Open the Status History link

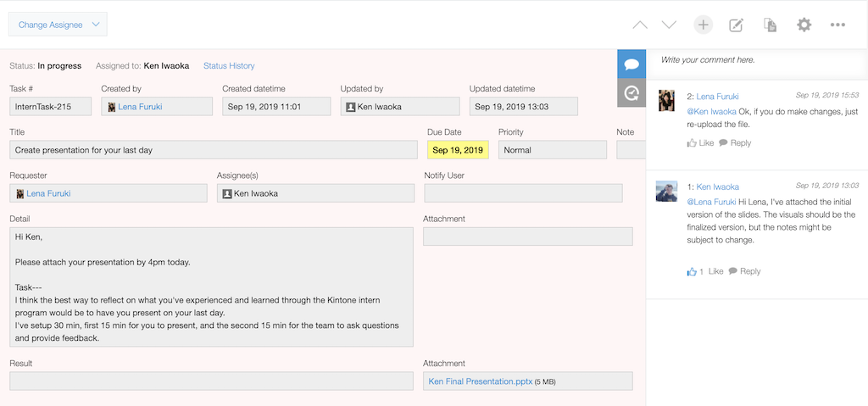click(x=229, y=66)
